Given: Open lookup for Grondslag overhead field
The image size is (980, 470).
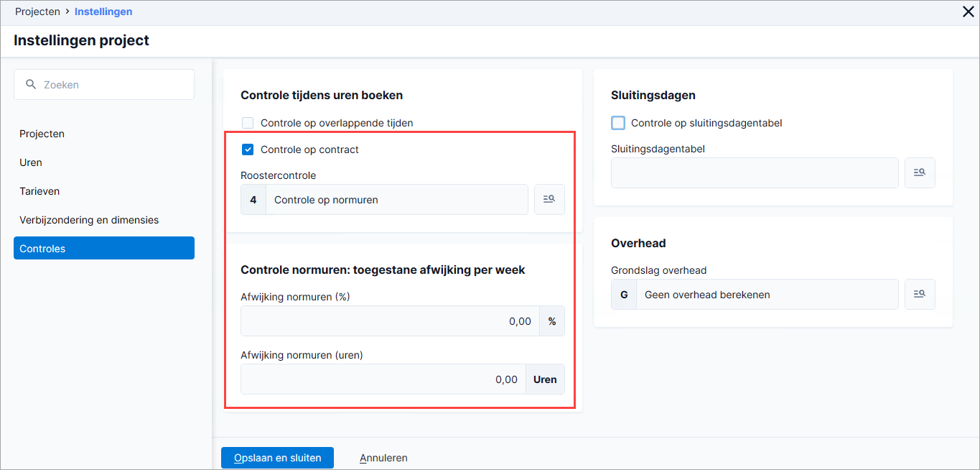Looking at the screenshot, I should coord(920,294).
